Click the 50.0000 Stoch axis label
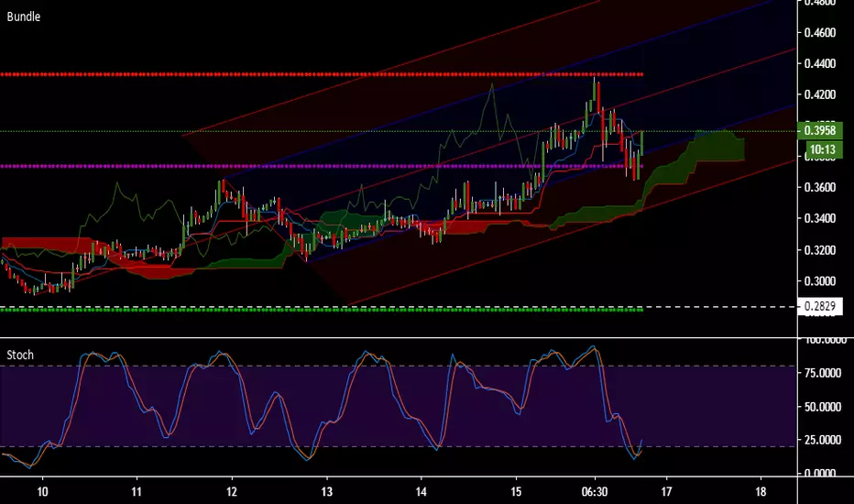Image resolution: width=854 pixels, height=504 pixels. pyautogui.click(x=823, y=407)
